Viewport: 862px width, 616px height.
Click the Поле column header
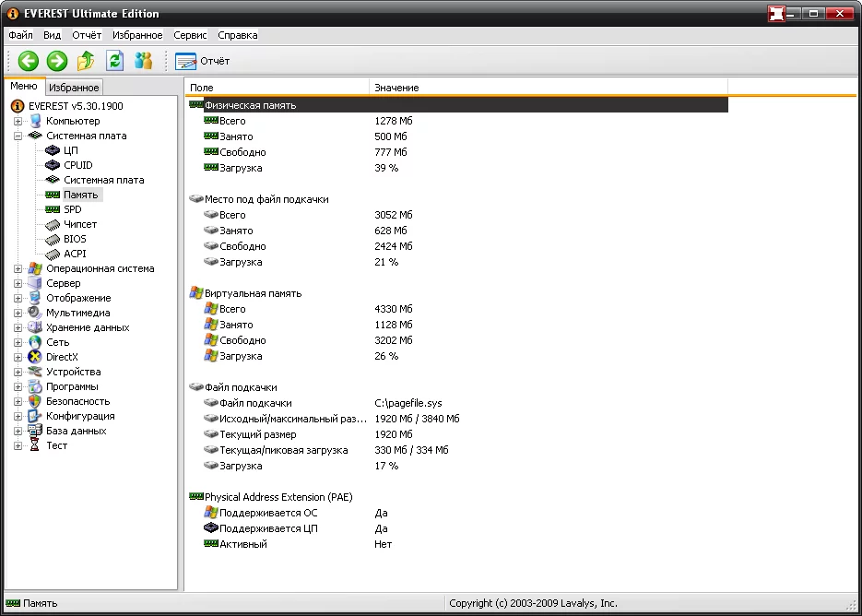click(x=277, y=88)
